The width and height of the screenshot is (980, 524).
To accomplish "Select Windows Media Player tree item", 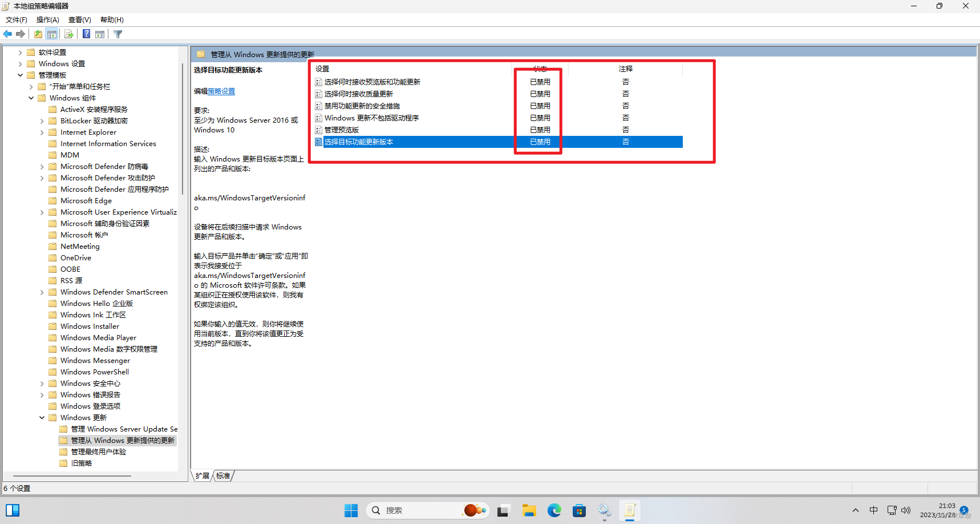I will click(x=98, y=338).
